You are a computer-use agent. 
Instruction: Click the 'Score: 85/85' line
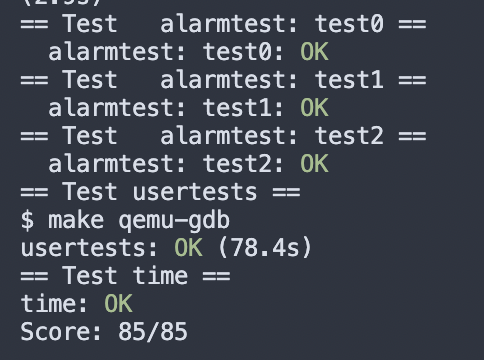point(104,332)
